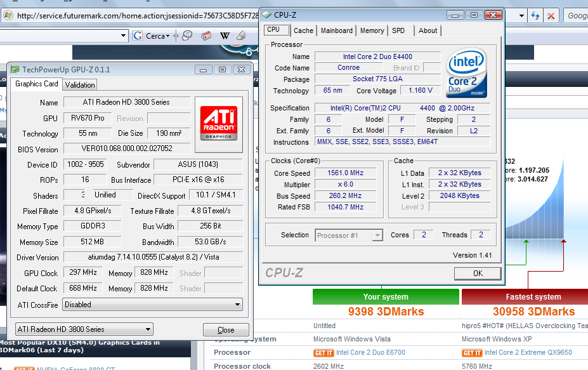Click the Core Speed 1561.0 MHz value

click(x=345, y=173)
